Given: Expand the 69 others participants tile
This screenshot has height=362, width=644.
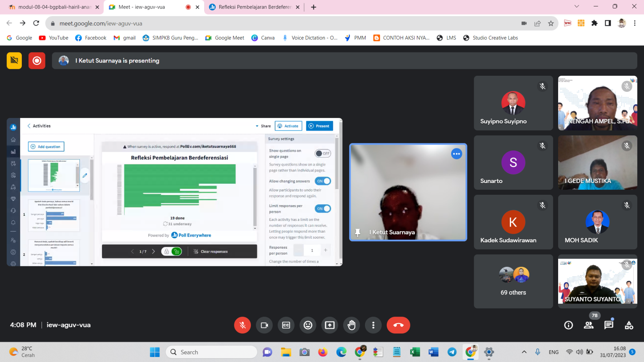Looking at the screenshot, I should coord(513,282).
